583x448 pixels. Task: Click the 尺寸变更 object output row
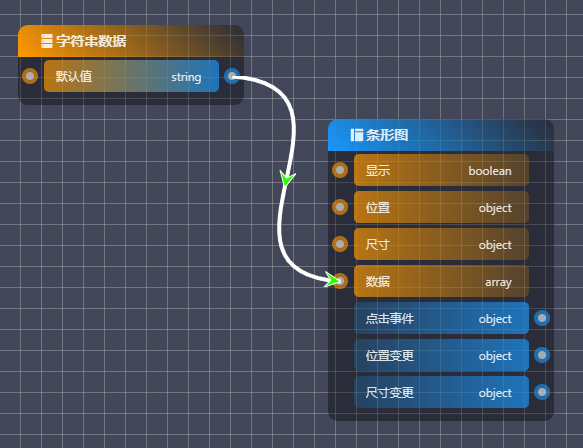441,392
